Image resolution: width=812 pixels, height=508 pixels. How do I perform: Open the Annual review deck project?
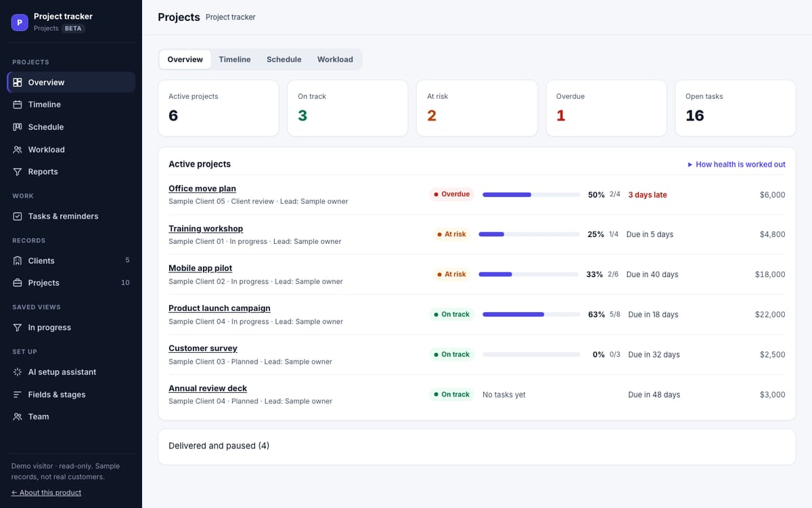click(208, 389)
